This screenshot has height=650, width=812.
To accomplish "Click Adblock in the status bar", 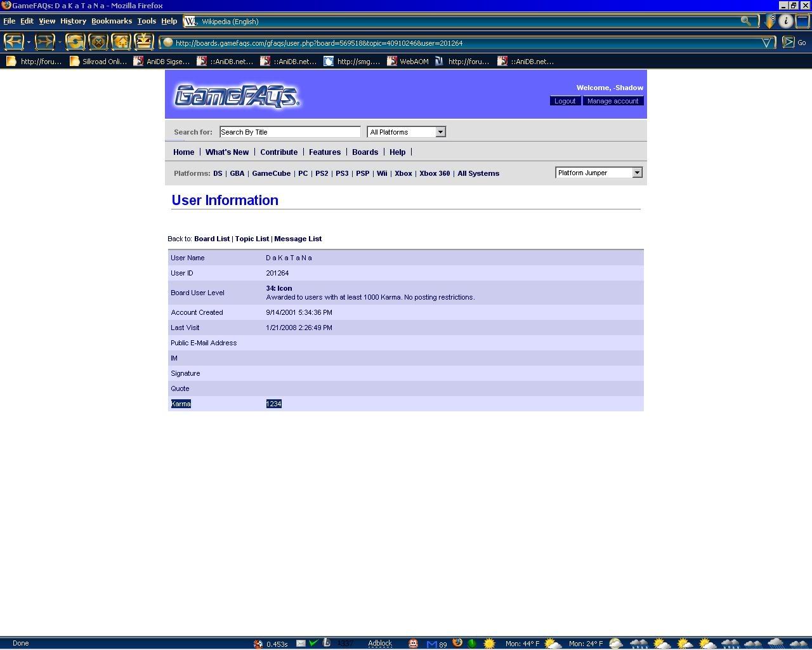I will click(380, 643).
